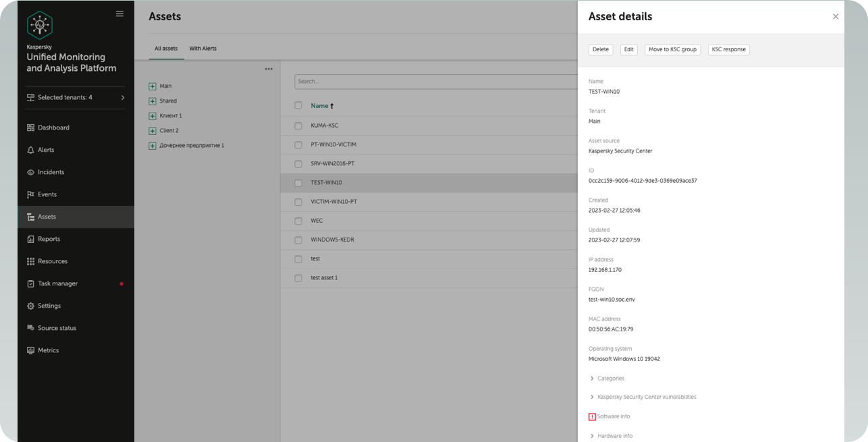868x442 pixels.
Task: Expand the Main tenant tree node
Action: 152,86
